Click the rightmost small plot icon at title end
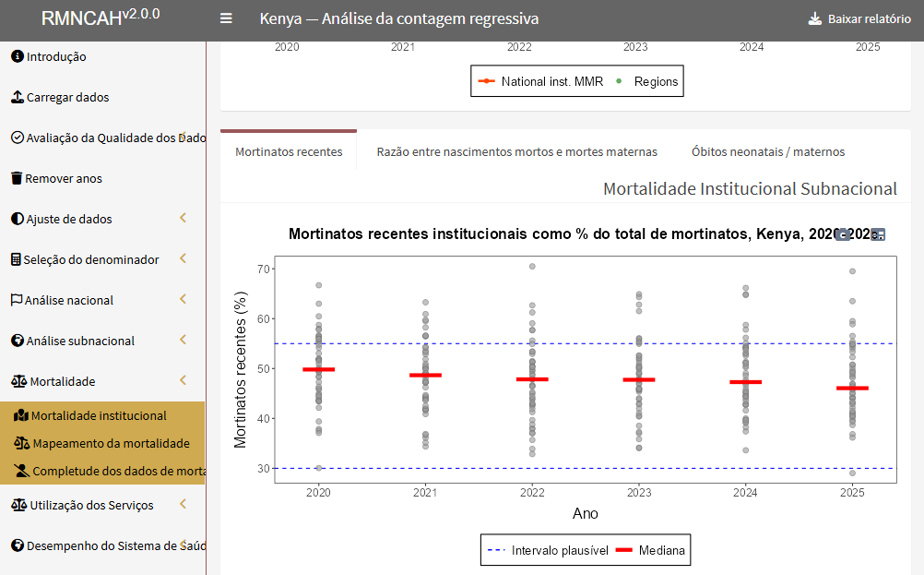924x575 pixels. (x=878, y=234)
